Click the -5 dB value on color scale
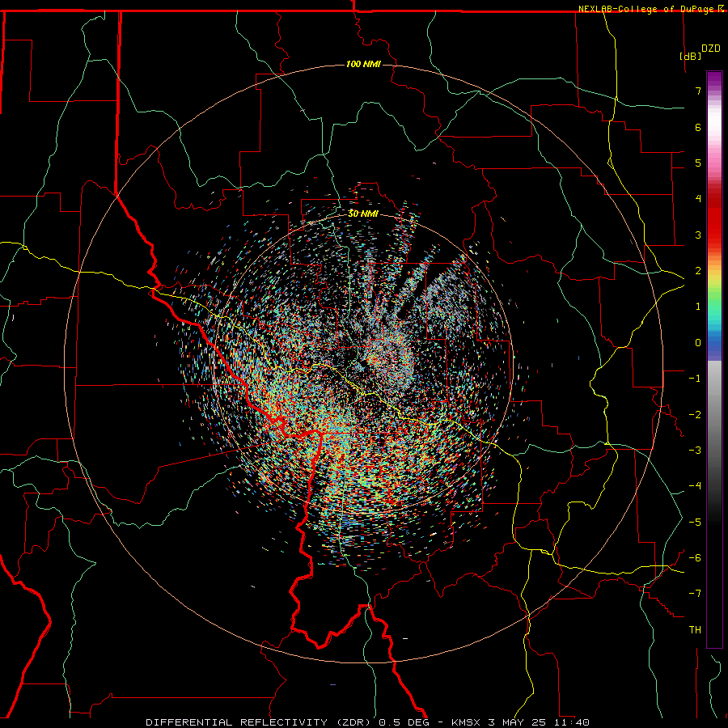 [x=695, y=523]
